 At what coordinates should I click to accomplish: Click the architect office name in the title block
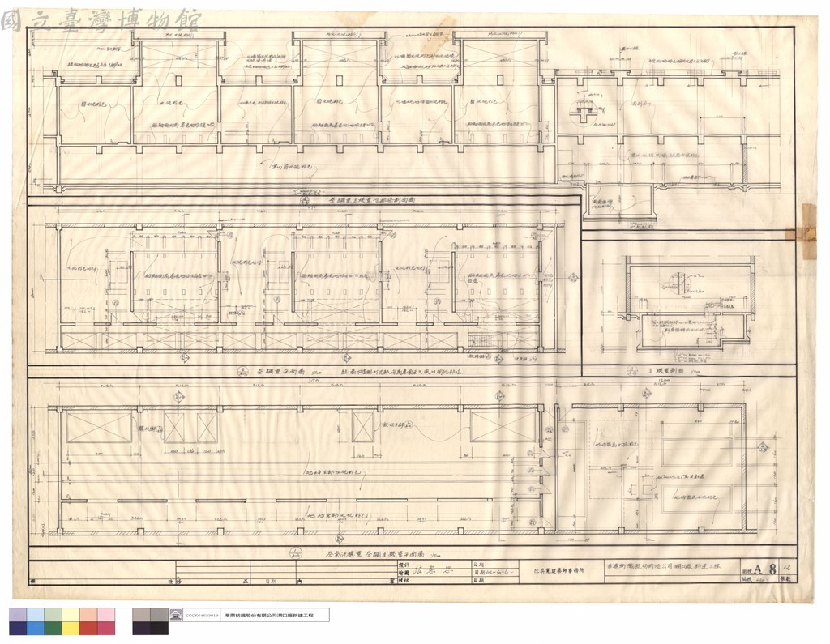click(x=558, y=571)
